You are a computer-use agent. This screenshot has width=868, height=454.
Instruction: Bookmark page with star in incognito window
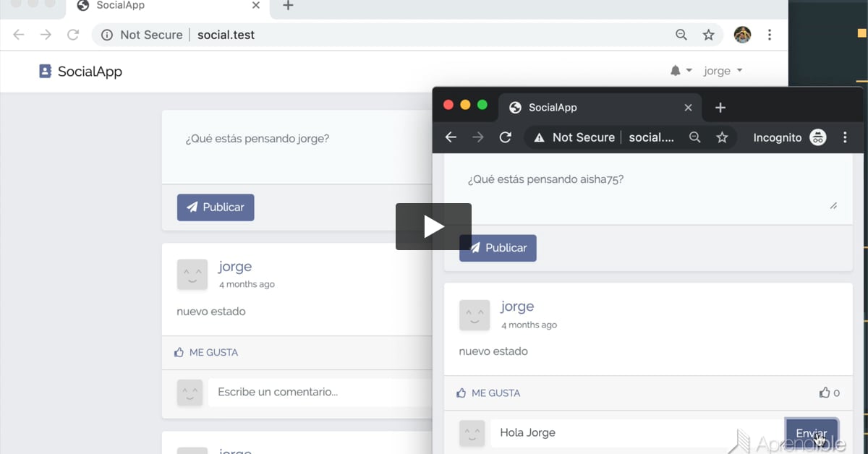click(x=722, y=137)
